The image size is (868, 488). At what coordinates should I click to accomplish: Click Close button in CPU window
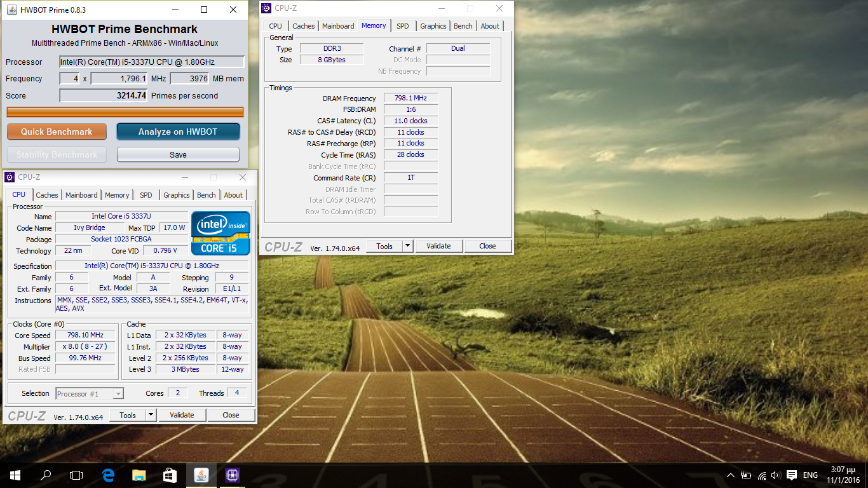pos(231,415)
